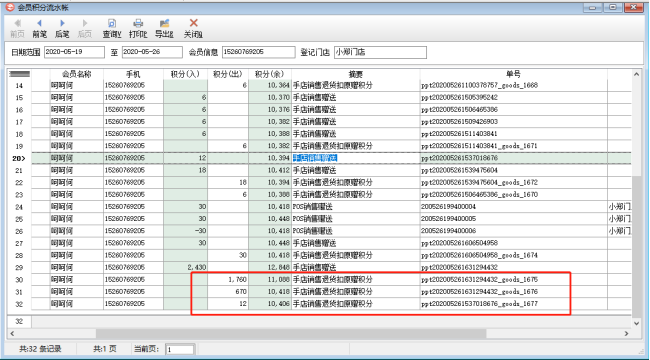Click the 当前页 page number field
650x360 pixels.
pyautogui.click(x=180, y=349)
